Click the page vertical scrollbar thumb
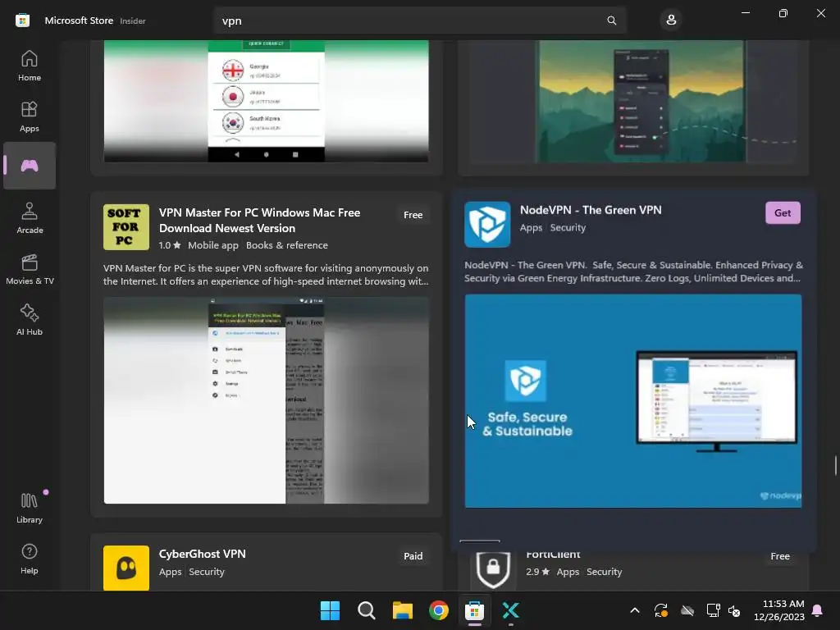 [835, 465]
